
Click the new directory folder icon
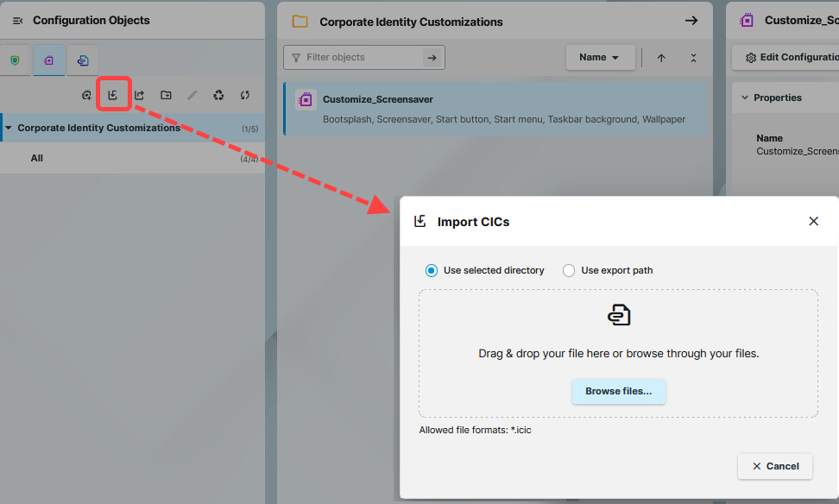166,95
